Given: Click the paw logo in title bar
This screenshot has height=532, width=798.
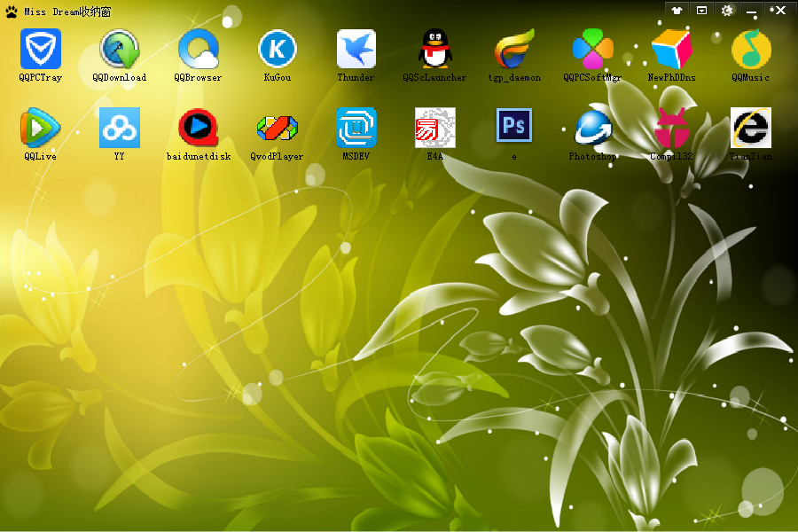Looking at the screenshot, I should 12,12.
